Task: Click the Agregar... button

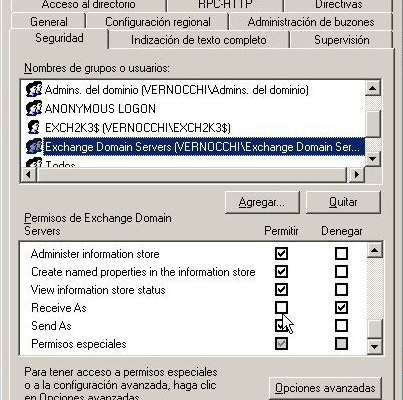Action: pyautogui.click(x=262, y=202)
